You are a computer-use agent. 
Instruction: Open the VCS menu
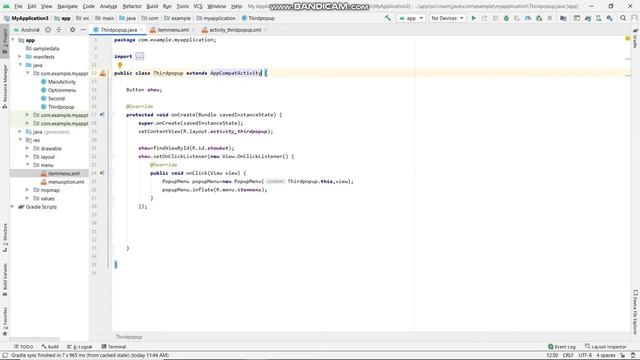tap(198, 7)
